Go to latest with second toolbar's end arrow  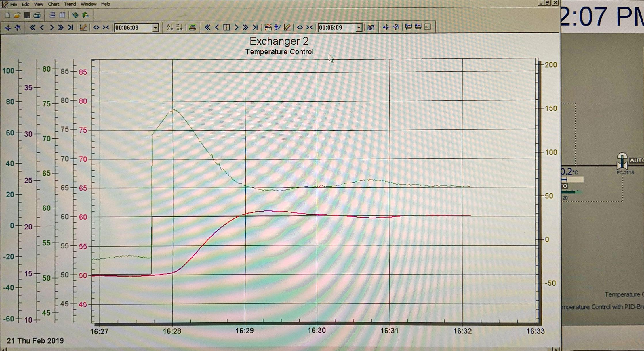255,28
